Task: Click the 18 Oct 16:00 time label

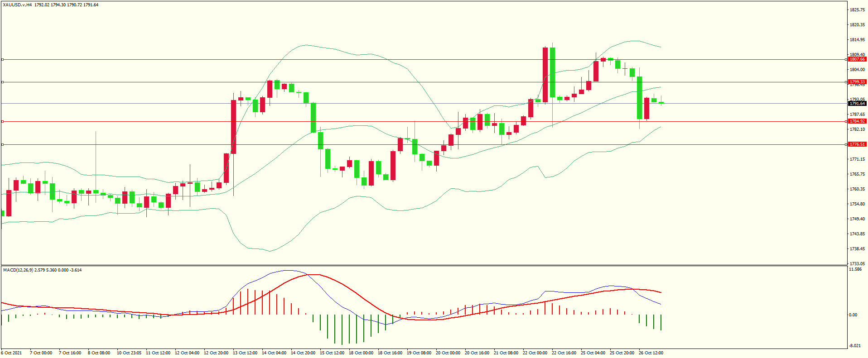Action: [x=390, y=353]
